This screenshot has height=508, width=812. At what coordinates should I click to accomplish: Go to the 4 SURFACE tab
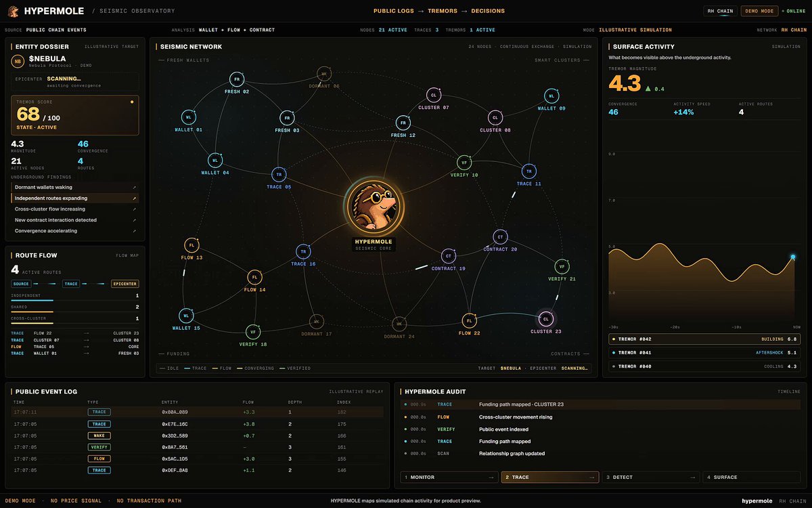click(752, 478)
